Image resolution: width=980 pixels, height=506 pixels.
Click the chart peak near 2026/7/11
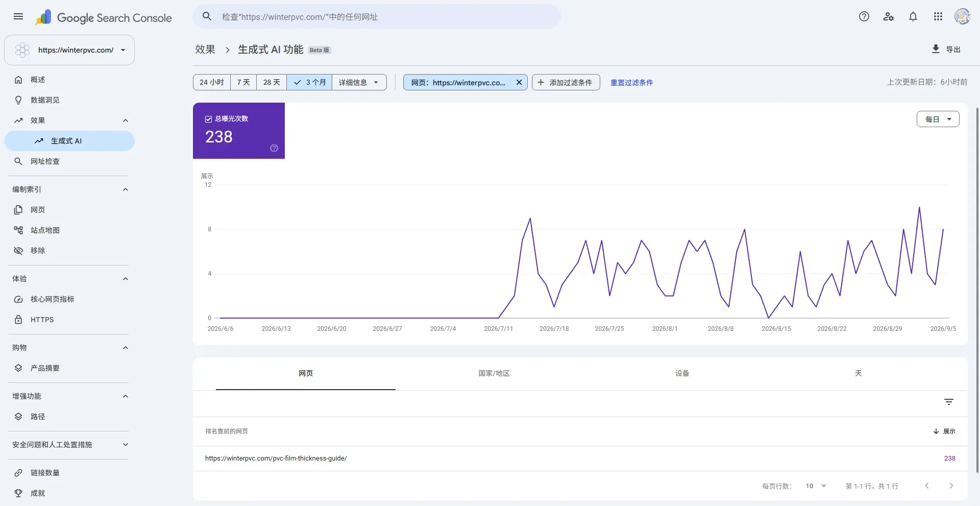[x=530, y=219]
